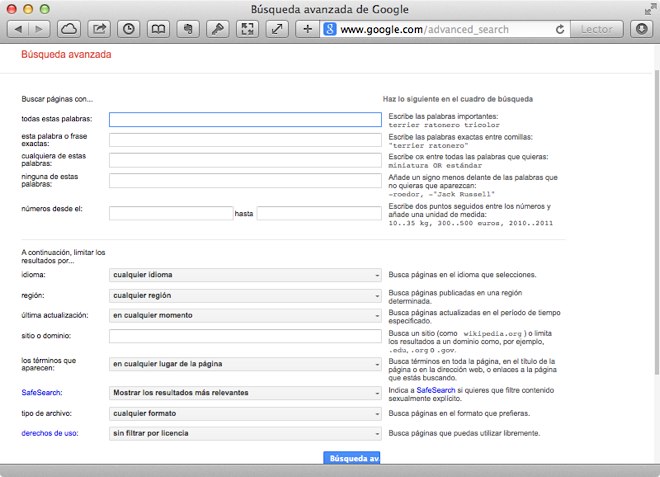Click the 'todas estas palabras' input field
The image size is (660, 477).
245,120
